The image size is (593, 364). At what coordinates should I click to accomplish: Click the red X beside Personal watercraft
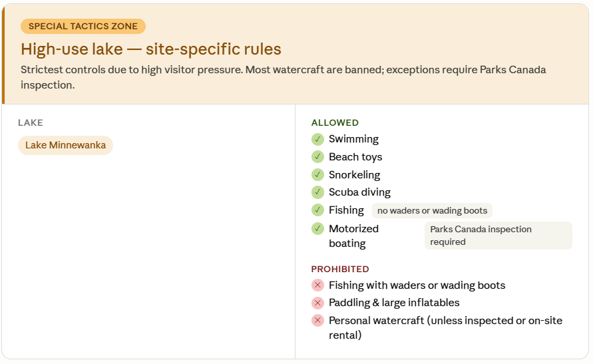pyautogui.click(x=317, y=321)
